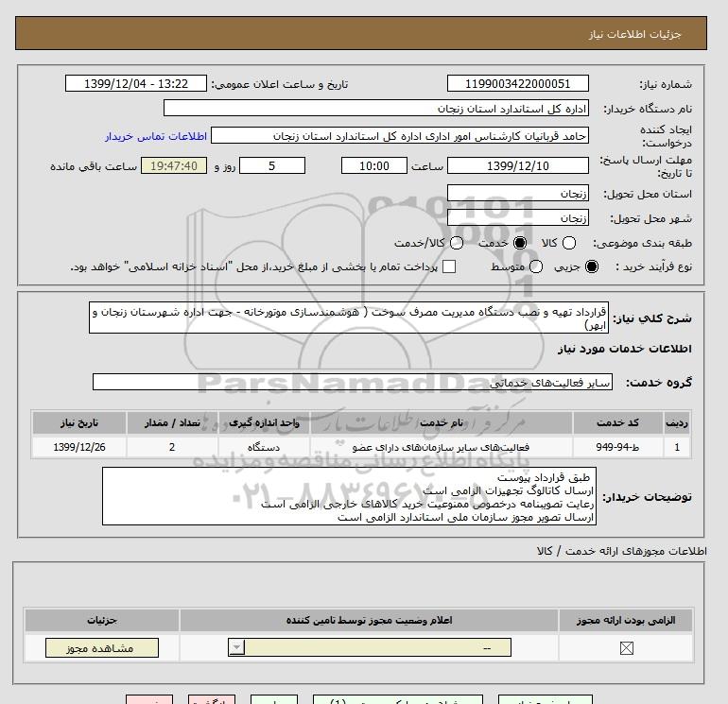Screen dimensions: 728x704
Task: Click the response deadline date 1399/12/10
Action: click(x=518, y=165)
